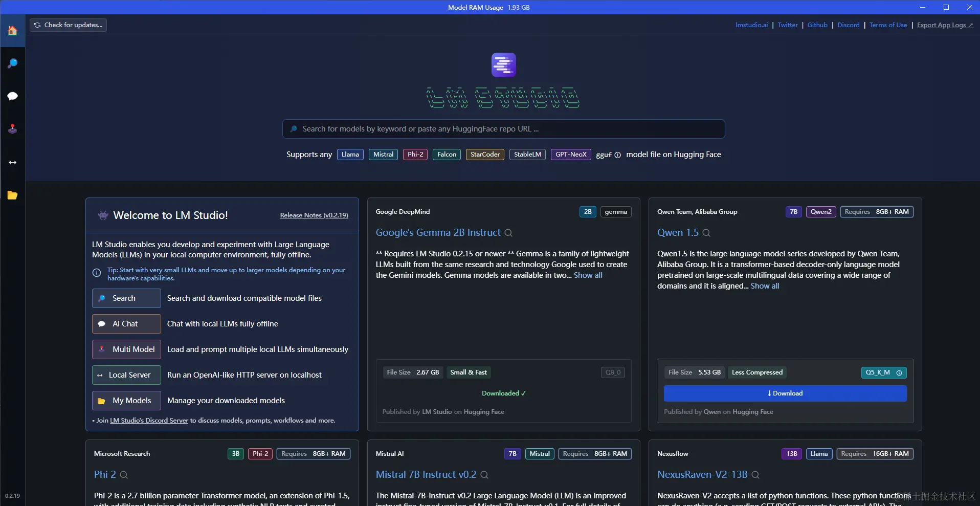Open Release Notes (v0.2.19) link
Screen dimensions: 980x506
click(314, 215)
